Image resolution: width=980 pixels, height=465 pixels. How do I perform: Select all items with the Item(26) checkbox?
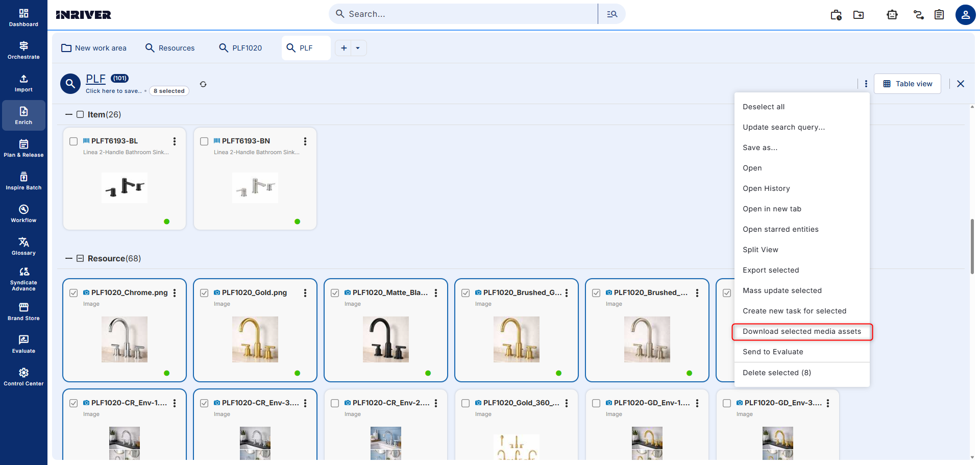pos(80,114)
